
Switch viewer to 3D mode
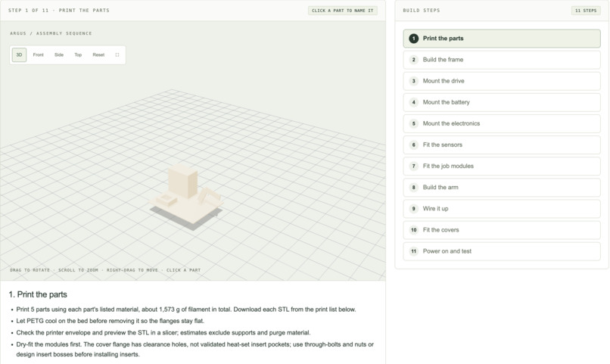(19, 54)
